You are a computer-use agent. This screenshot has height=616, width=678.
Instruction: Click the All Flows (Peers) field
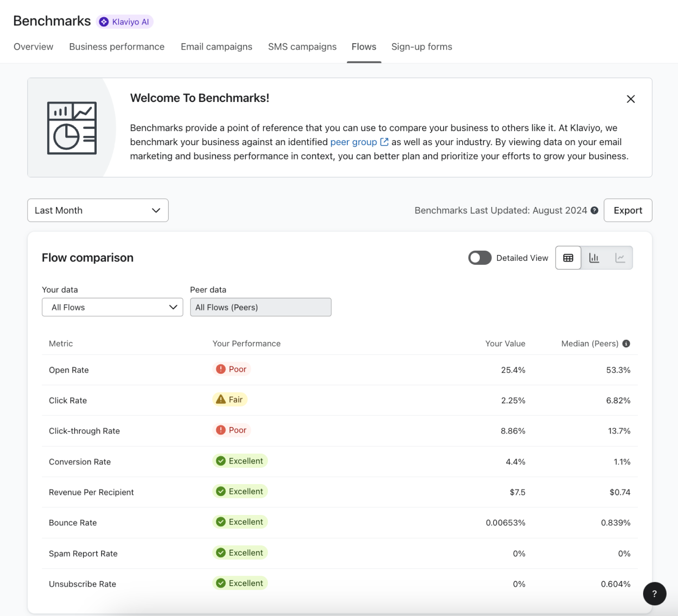tap(261, 307)
